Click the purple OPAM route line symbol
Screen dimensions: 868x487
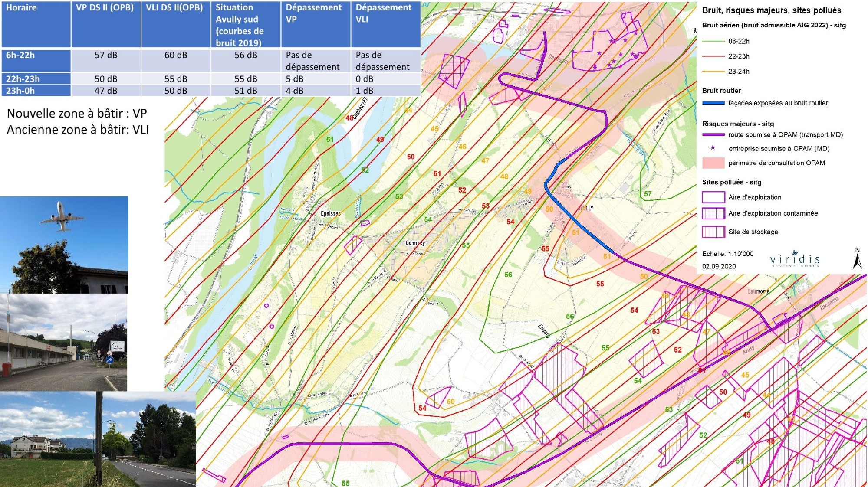click(x=713, y=135)
